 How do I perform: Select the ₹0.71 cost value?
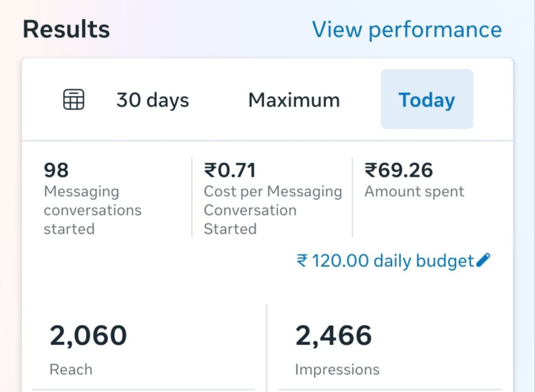(230, 170)
